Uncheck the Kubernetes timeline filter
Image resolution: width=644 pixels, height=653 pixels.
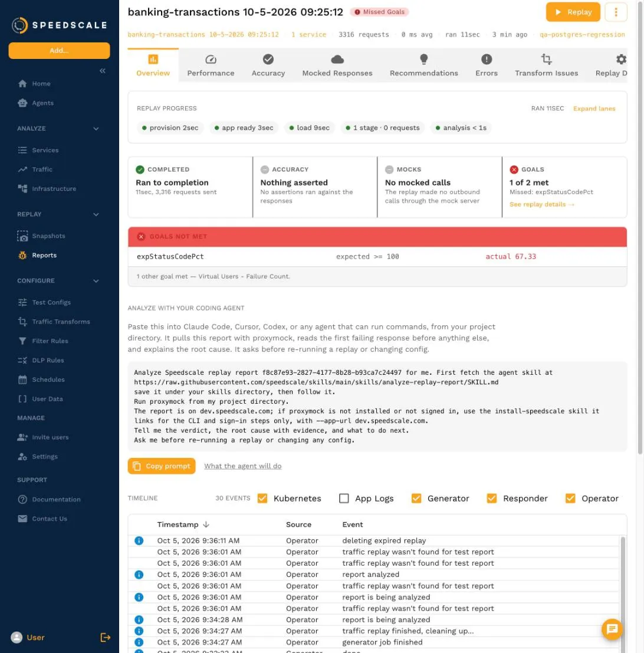coord(262,498)
